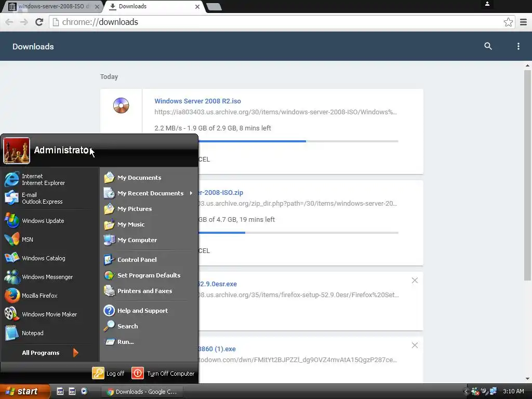Expand All Programs list
The image size is (532, 399).
pyautogui.click(x=49, y=353)
